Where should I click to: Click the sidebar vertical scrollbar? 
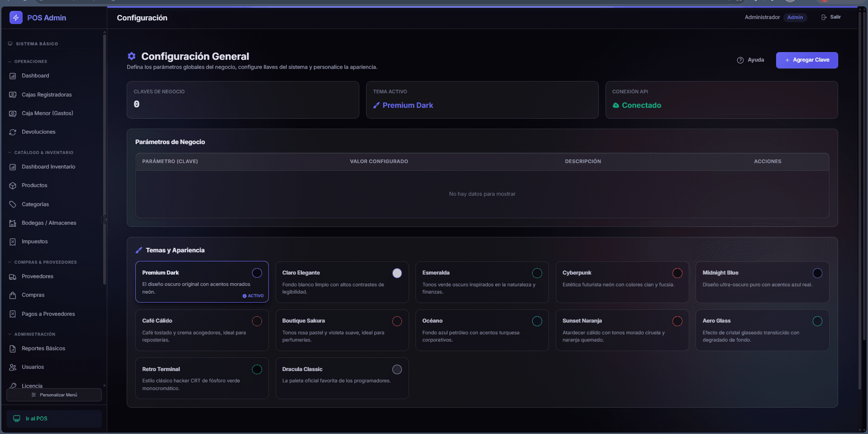click(x=105, y=159)
